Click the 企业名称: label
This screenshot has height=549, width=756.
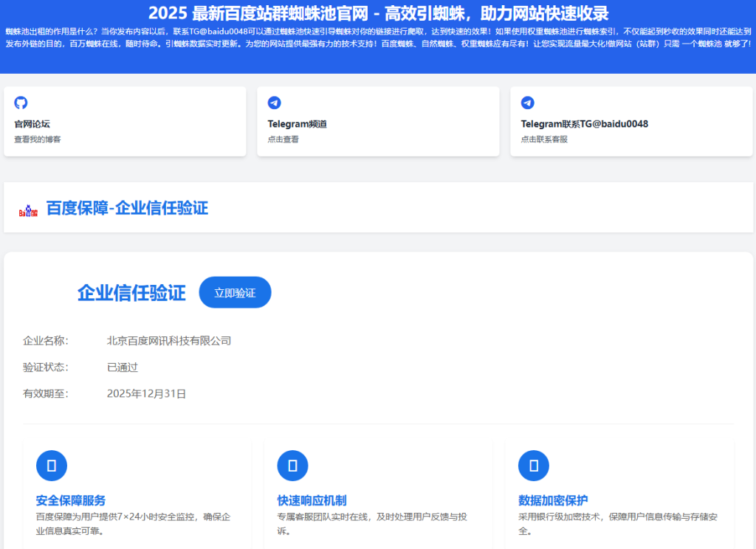point(46,341)
